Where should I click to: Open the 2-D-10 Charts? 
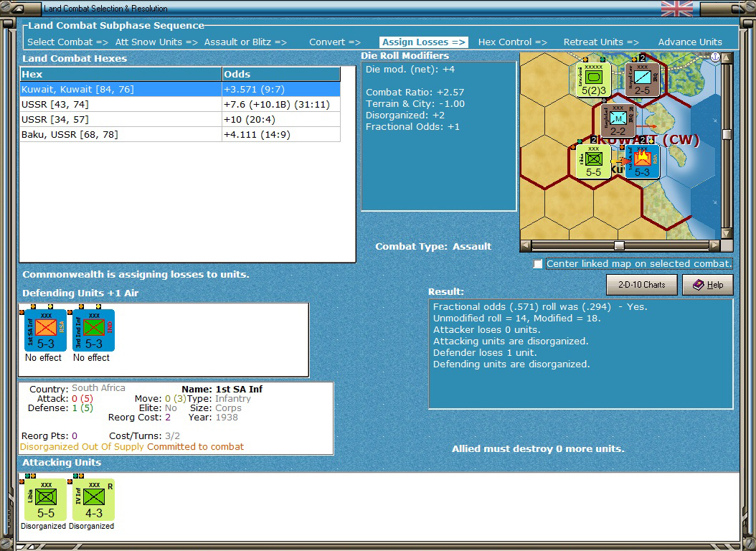click(642, 285)
